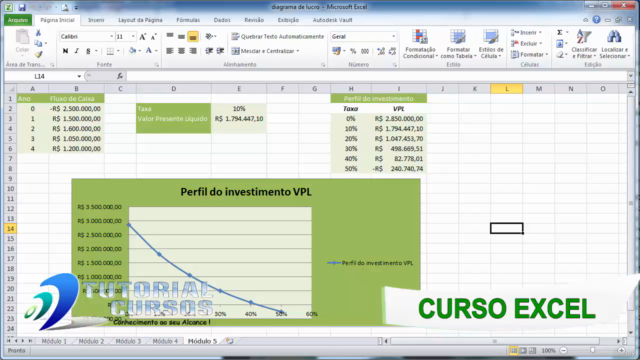640x360 pixels.
Task: Switch to the Inserir ribbon tab
Action: pyautogui.click(x=96, y=20)
